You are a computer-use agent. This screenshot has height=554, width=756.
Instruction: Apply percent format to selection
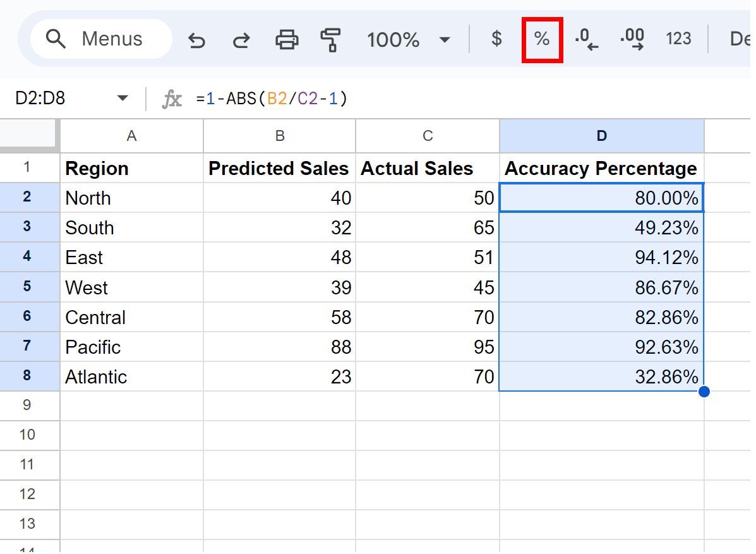[x=542, y=39]
